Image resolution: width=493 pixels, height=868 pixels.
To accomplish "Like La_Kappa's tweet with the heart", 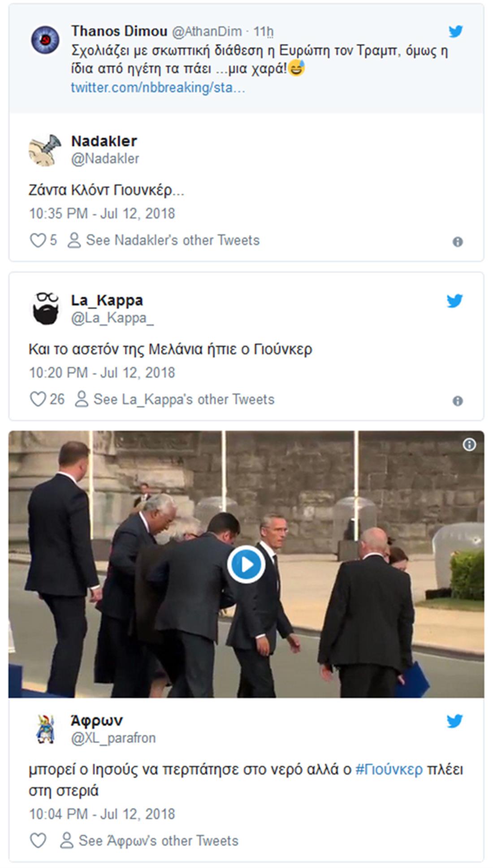I will coord(38,399).
